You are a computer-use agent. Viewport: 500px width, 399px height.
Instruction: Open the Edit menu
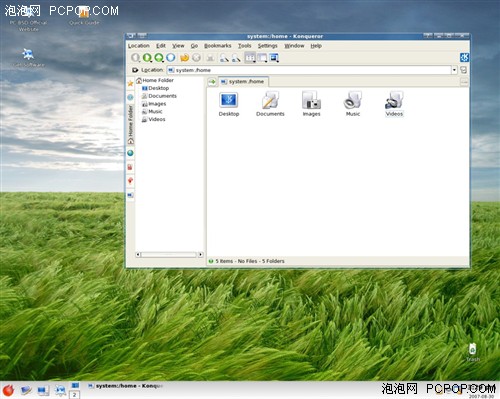click(x=161, y=46)
